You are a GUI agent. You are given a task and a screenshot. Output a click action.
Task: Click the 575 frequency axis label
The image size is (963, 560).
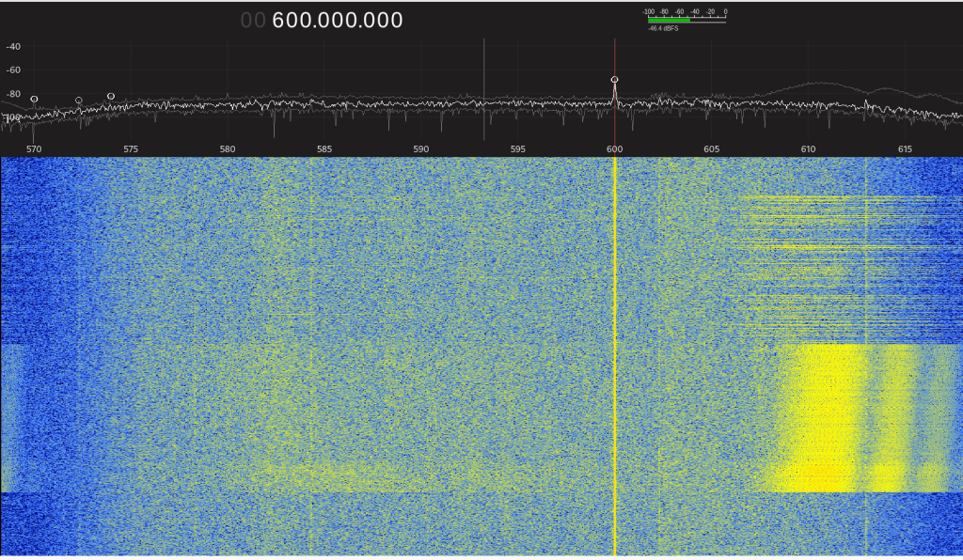131,149
